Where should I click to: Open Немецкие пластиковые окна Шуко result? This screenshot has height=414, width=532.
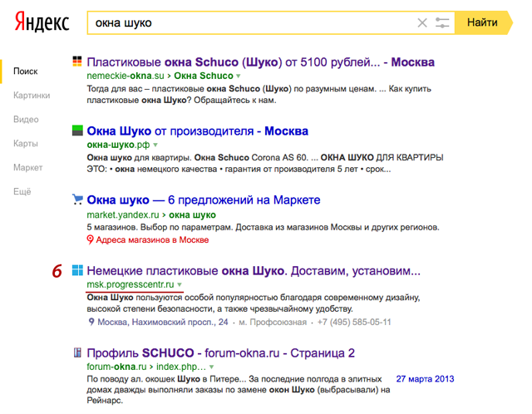[254, 271]
